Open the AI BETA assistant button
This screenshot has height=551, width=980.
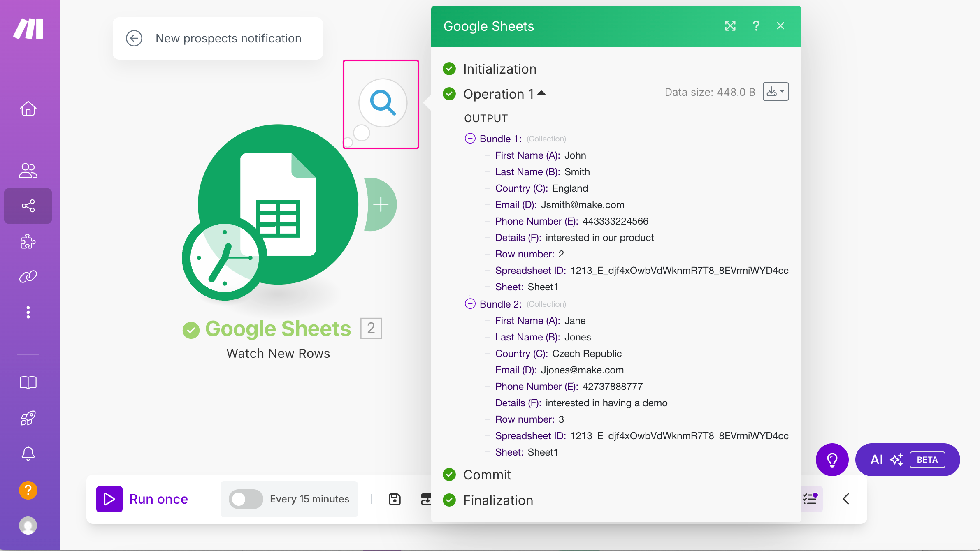tap(907, 460)
